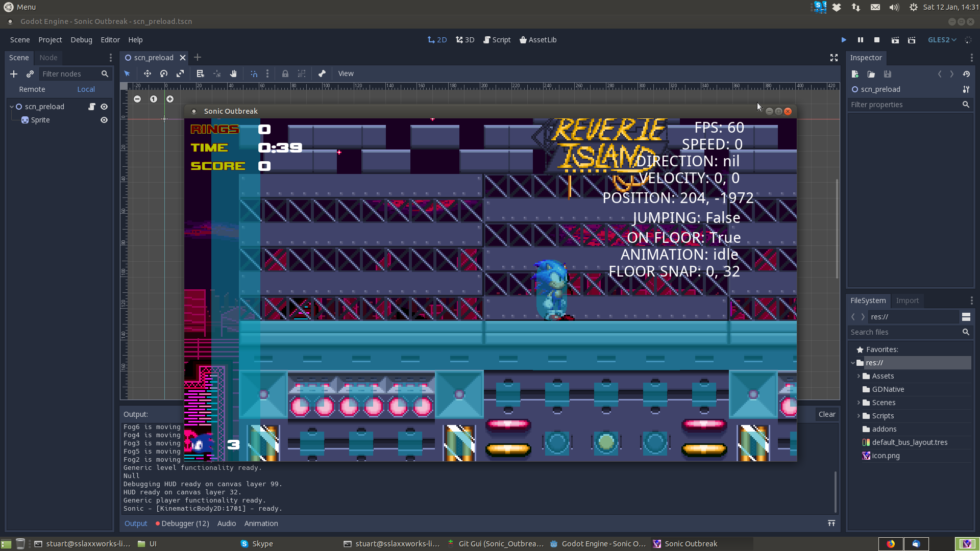Zoom out the 2D canvas
Image resolution: width=980 pixels, height=551 pixels.
pos(137,99)
